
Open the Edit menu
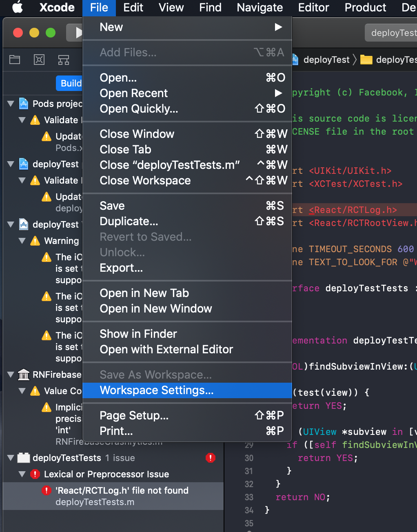click(x=133, y=7)
